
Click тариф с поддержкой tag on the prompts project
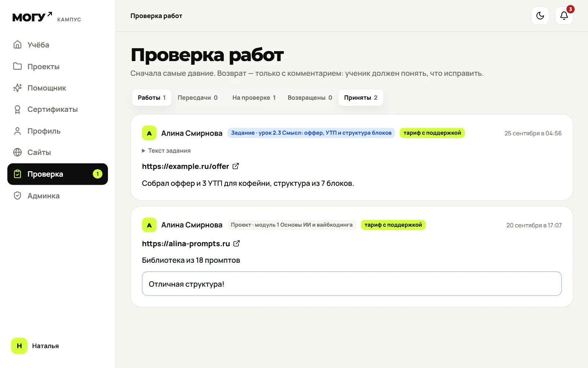click(x=393, y=225)
